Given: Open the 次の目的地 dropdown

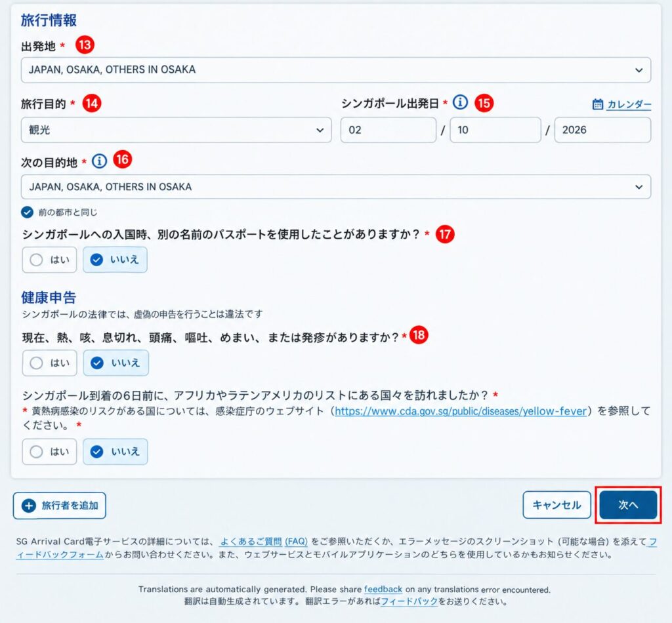Looking at the screenshot, I should click(335, 187).
